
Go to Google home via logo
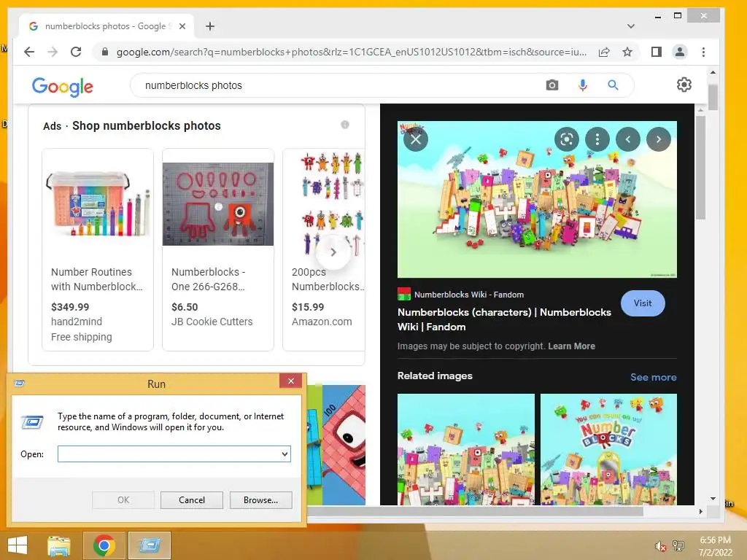pos(63,86)
